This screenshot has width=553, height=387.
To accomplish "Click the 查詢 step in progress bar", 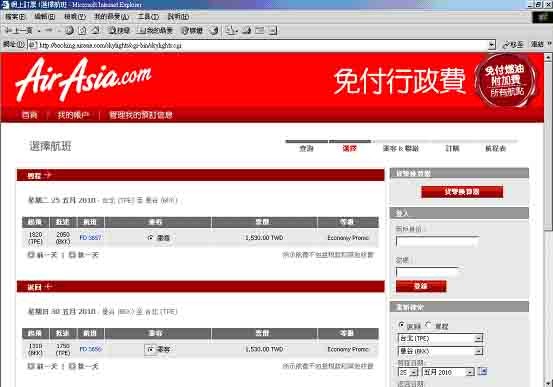I will pyautogui.click(x=306, y=148).
